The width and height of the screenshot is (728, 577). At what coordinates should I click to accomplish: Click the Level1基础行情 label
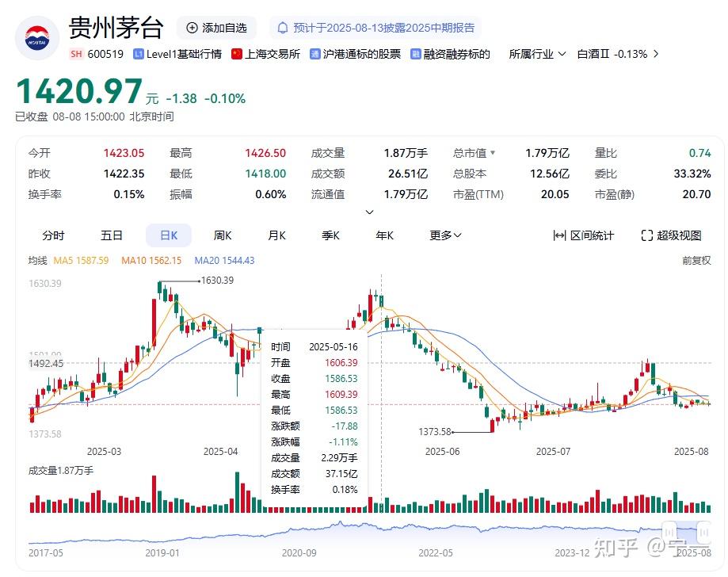pyautogui.click(x=184, y=54)
